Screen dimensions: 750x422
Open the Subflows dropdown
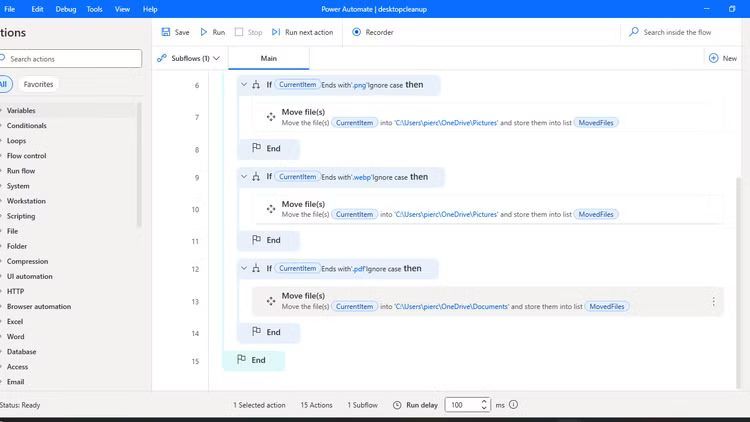tap(189, 58)
